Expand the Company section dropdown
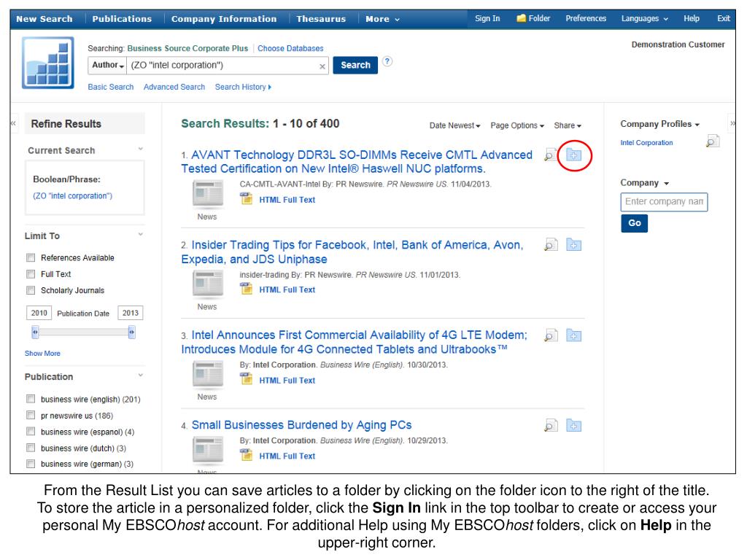747x560 pixels. [645, 183]
